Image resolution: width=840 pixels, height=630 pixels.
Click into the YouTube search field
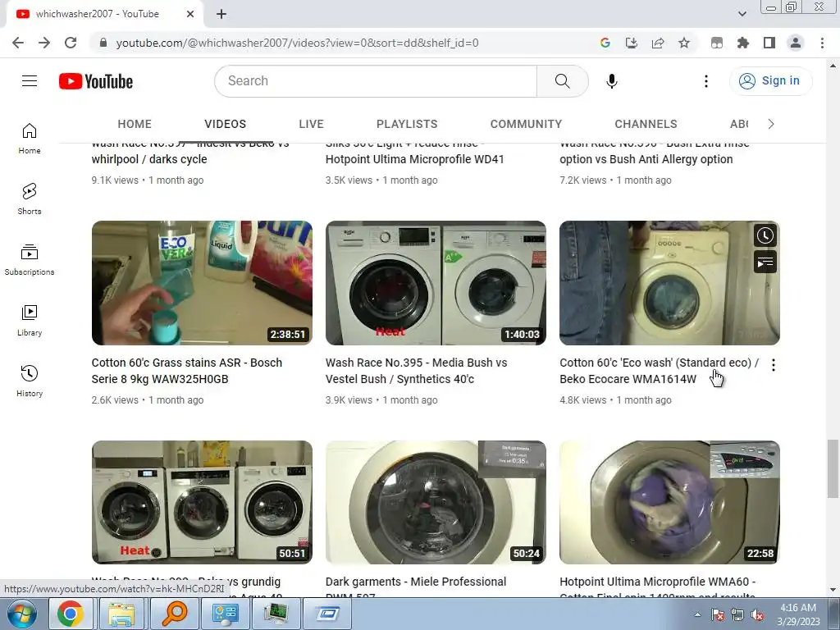(376, 81)
